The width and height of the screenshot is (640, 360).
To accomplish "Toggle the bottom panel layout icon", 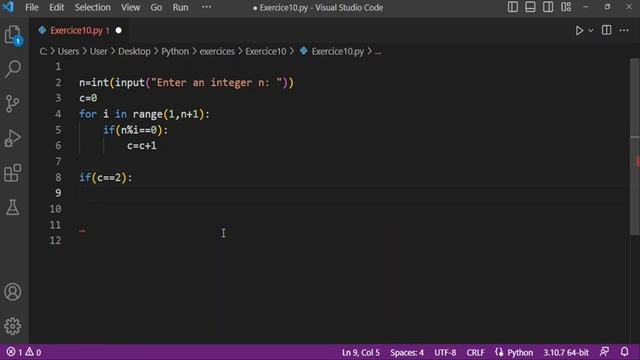I will click(530, 7).
